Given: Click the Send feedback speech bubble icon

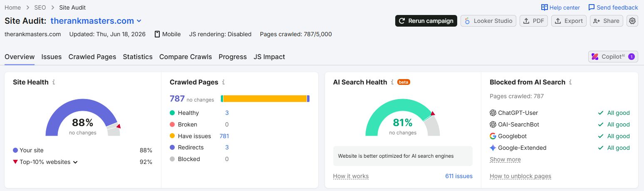Looking at the screenshot, I should tap(592, 7).
